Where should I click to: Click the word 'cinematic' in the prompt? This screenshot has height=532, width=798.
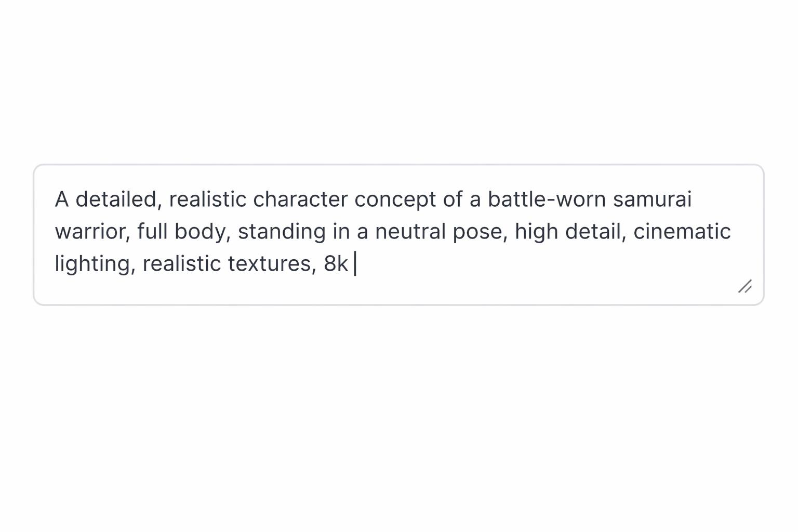click(682, 232)
